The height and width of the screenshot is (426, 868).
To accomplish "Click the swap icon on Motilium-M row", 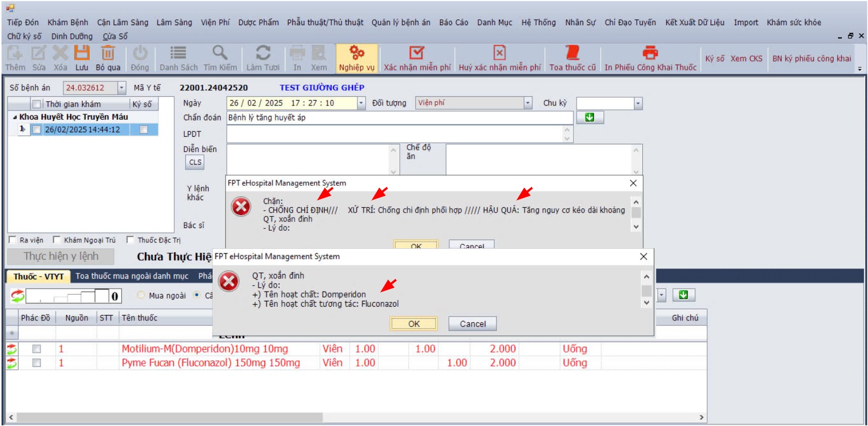I will (x=11, y=349).
